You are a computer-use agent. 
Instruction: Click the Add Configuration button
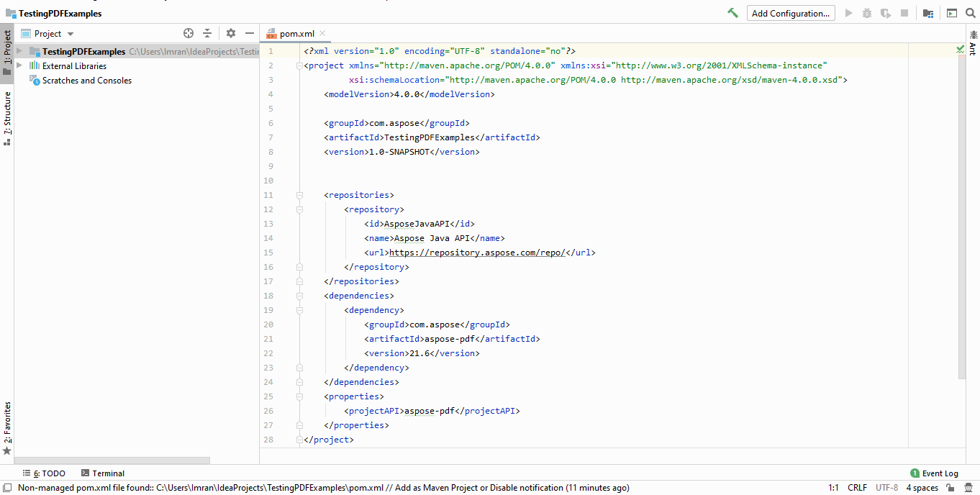tap(790, 13)
